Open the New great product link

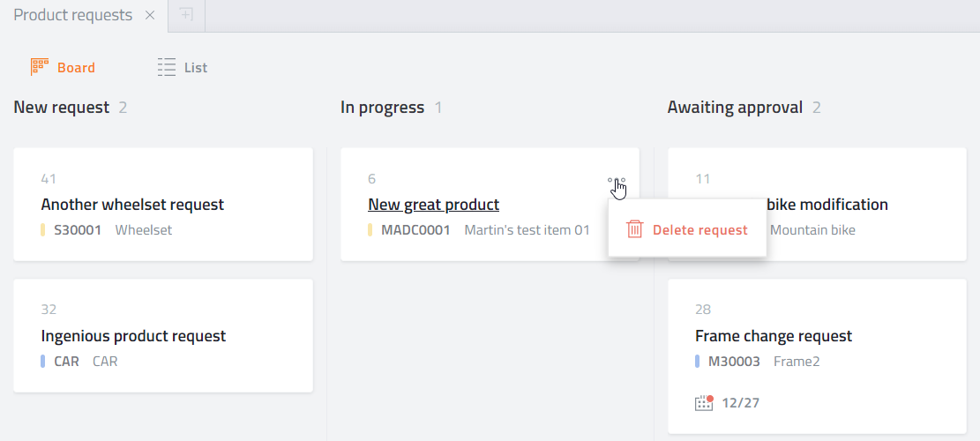tap(433, 205)
